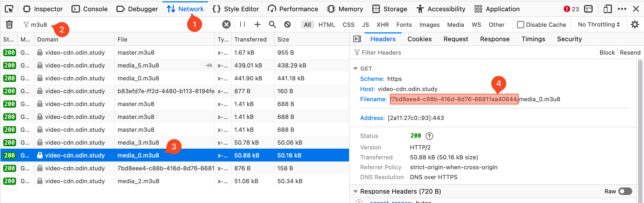Collapse the request details pane
Screen dimensions: 644x203
357,39
